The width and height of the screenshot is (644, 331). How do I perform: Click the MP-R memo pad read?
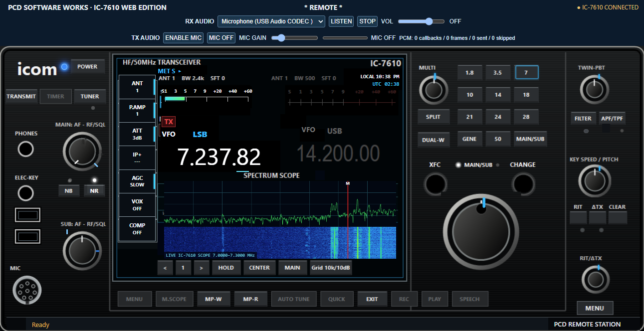pyautogui.click(x=250, y=299)
